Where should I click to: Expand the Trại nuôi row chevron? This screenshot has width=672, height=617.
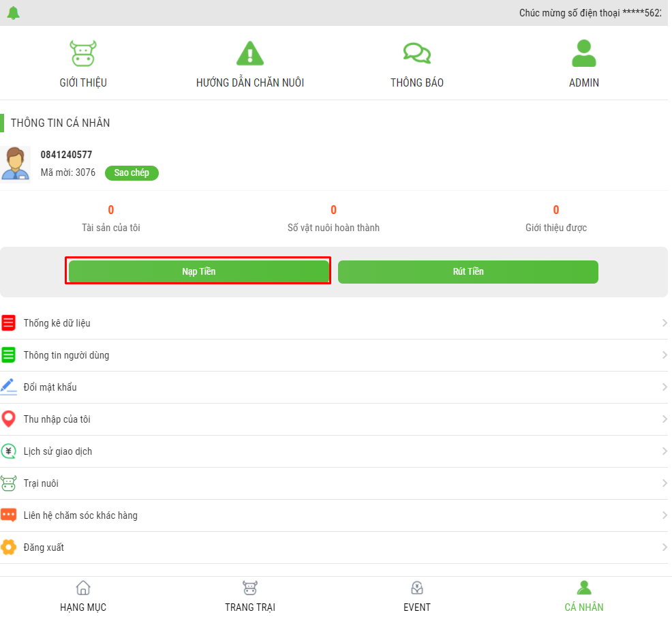(664, 483)
